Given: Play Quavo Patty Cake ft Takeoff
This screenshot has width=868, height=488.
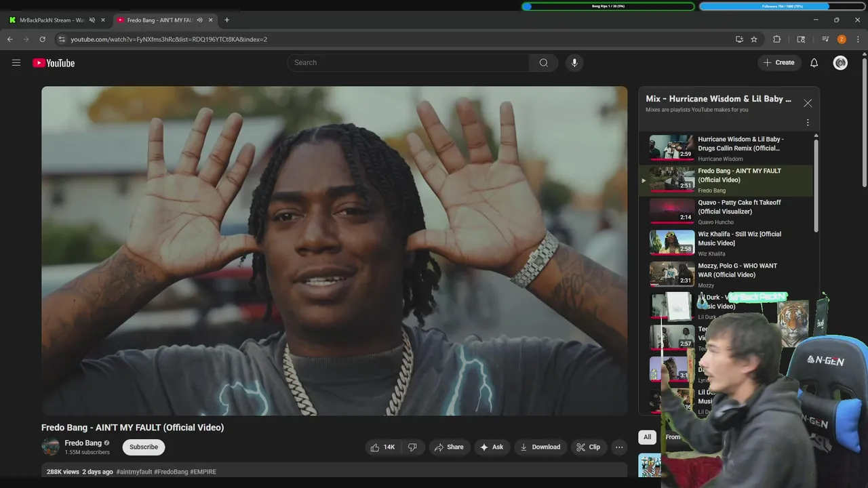Looking at the screenshot, I should [726, 211].
